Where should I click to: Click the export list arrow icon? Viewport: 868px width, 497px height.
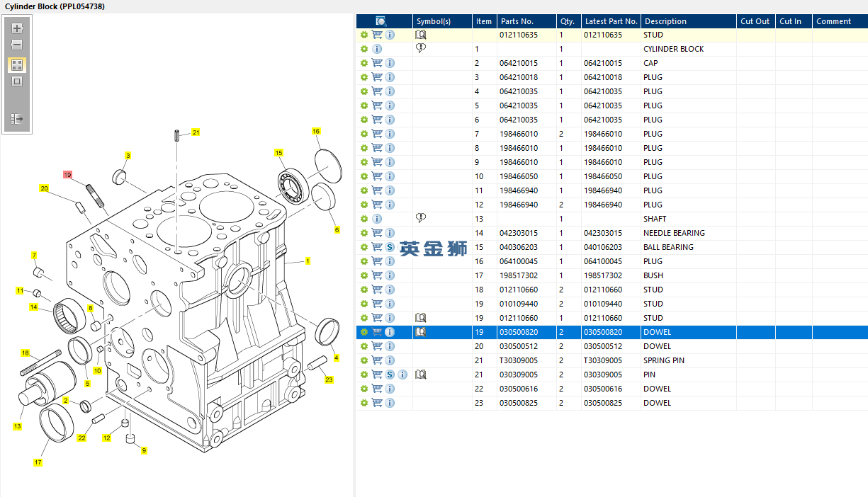(17, 119)
